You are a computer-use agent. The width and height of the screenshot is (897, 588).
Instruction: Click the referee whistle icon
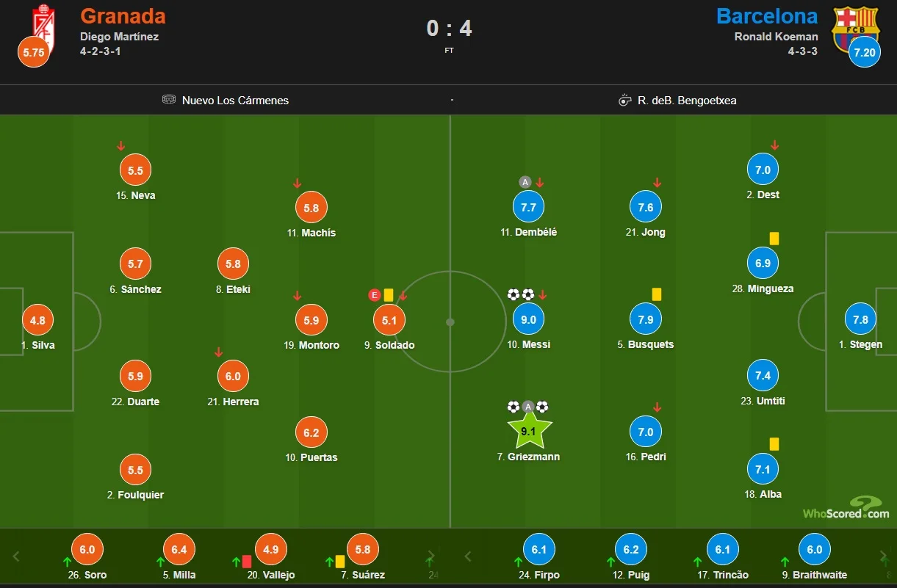[625, 100]
